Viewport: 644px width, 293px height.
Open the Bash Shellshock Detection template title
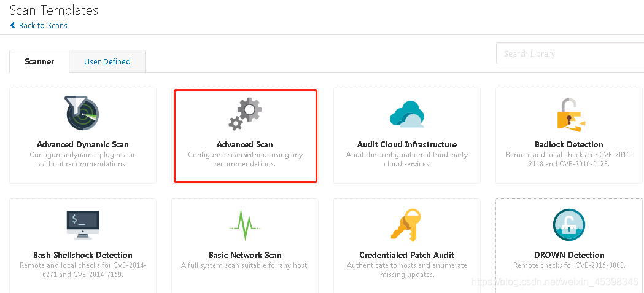pyautogui.click(x=83, y=255)
